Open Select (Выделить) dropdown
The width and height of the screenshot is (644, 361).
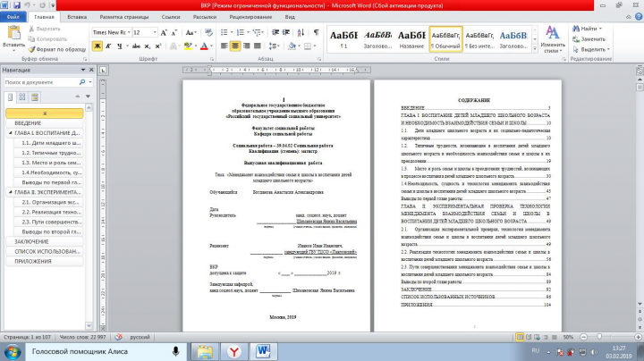pyautogui.click(x=591, y=49)
